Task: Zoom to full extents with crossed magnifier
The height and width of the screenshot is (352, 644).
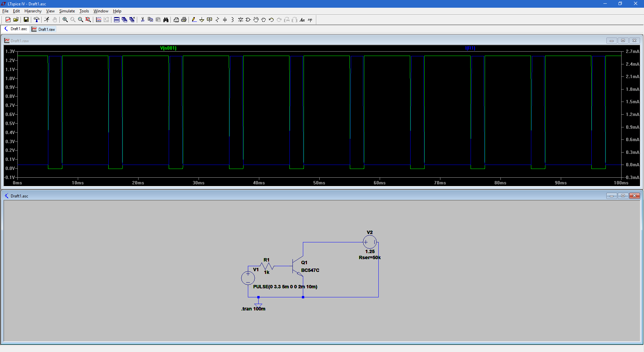Action: (88, 20)
